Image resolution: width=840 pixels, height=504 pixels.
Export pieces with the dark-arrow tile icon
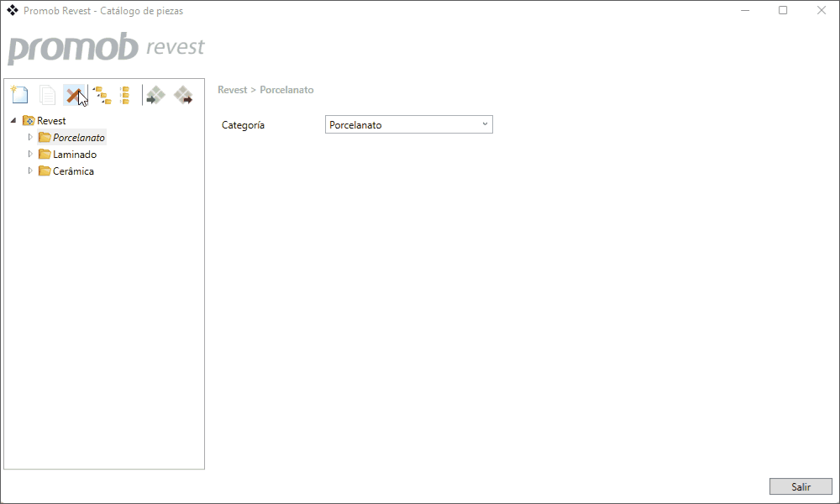click(x=183, y=95)
